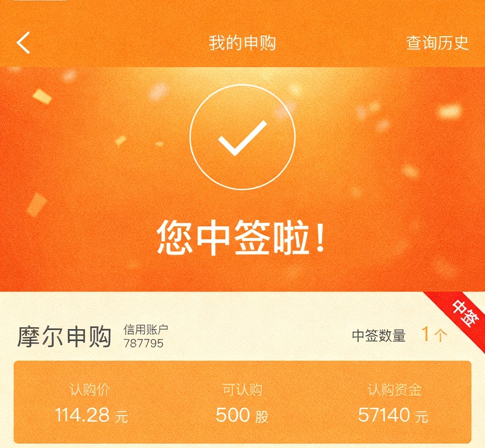This screenshot has height=448, width=485.
Task: Click the 认购资金 label
Action: 394,389
